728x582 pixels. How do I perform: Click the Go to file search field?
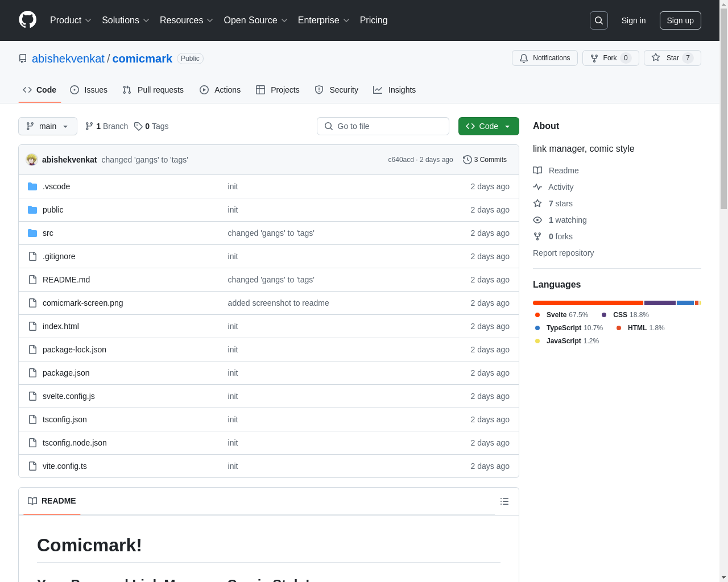point(383,126)
